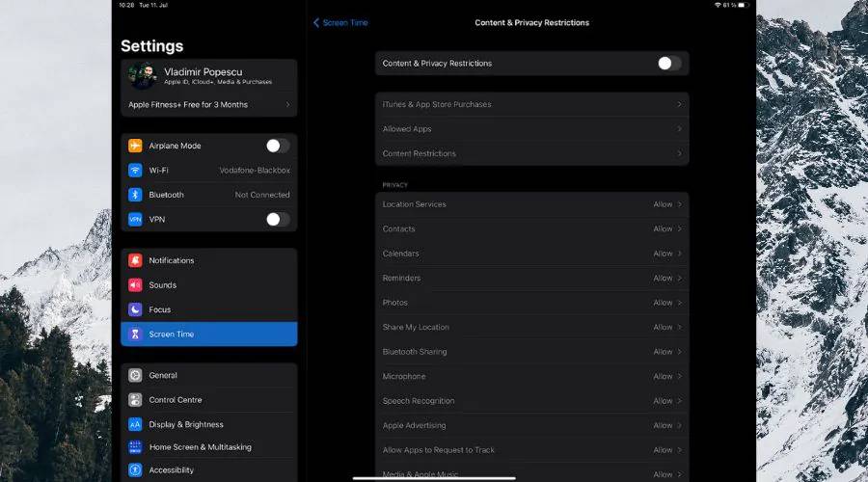This screenshot has height=482, width=868.
Task: Enable Content & Privacy Restrictions switch
Action: (669, 63)
